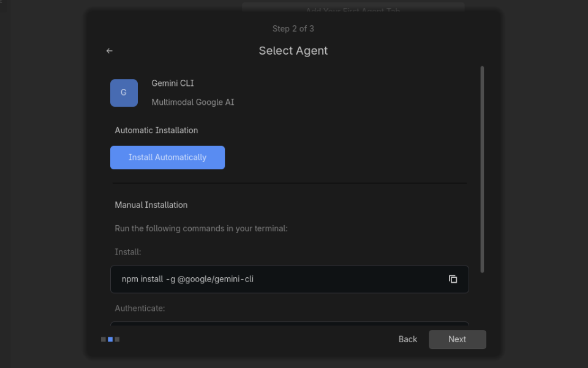Click Install Automatically button
Image resolution: width=588 pixels, height=368 pixels.
tap(167, 158)
